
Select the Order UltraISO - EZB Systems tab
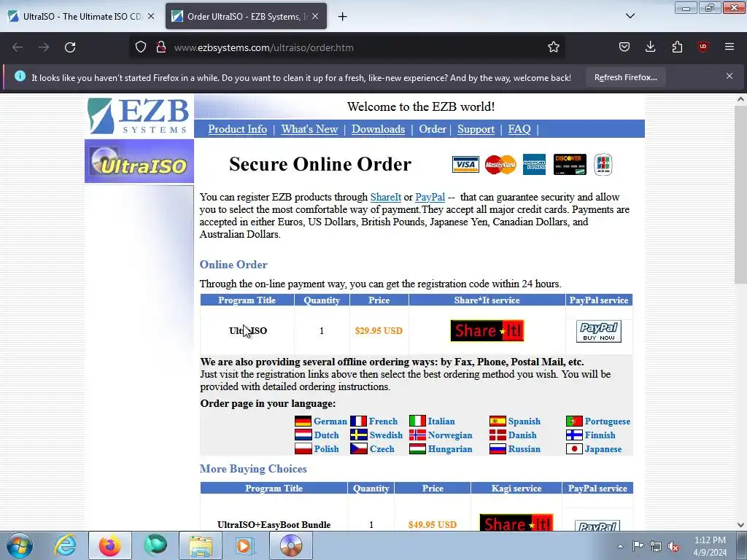246,16
